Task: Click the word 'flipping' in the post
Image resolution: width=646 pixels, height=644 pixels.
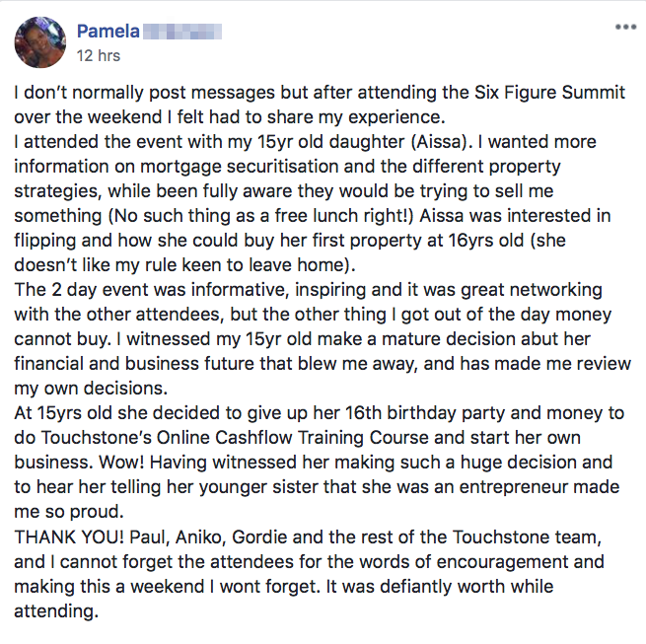Action: 45,241
